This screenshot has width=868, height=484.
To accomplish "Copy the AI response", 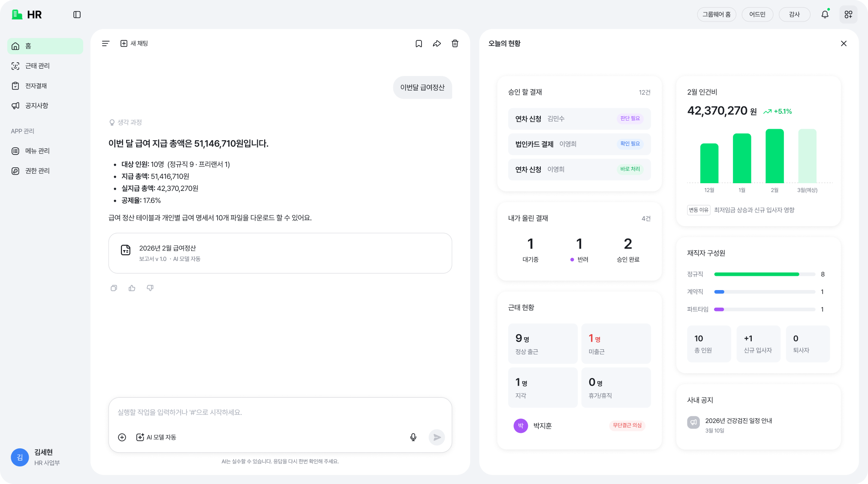I will (x=114, y=288).
